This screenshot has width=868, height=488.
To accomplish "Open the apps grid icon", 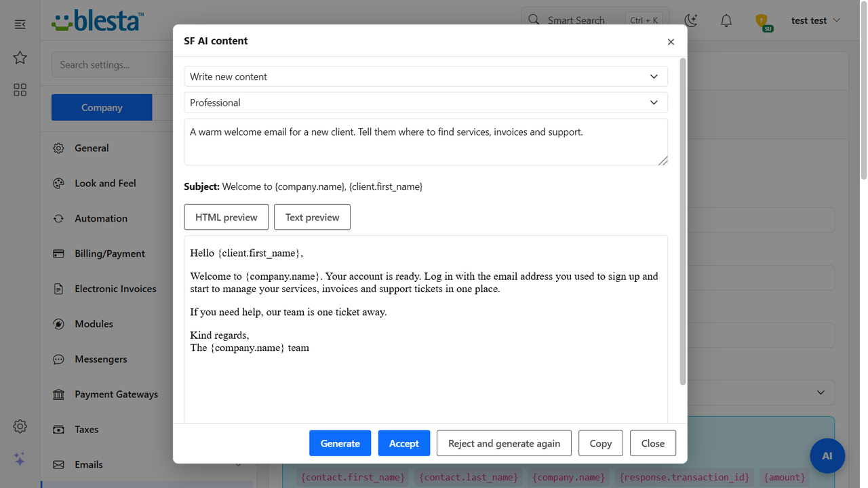I will pos(20,90).
